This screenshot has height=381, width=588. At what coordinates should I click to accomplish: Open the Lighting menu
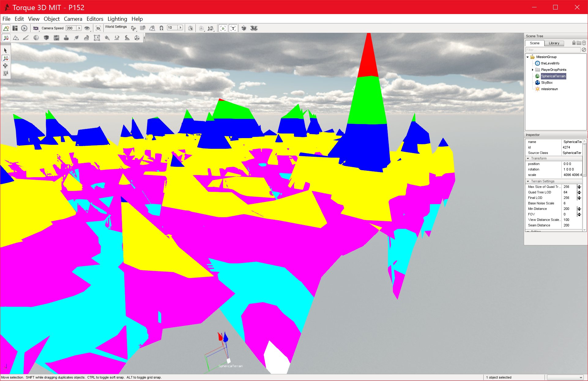click(117, 19)
